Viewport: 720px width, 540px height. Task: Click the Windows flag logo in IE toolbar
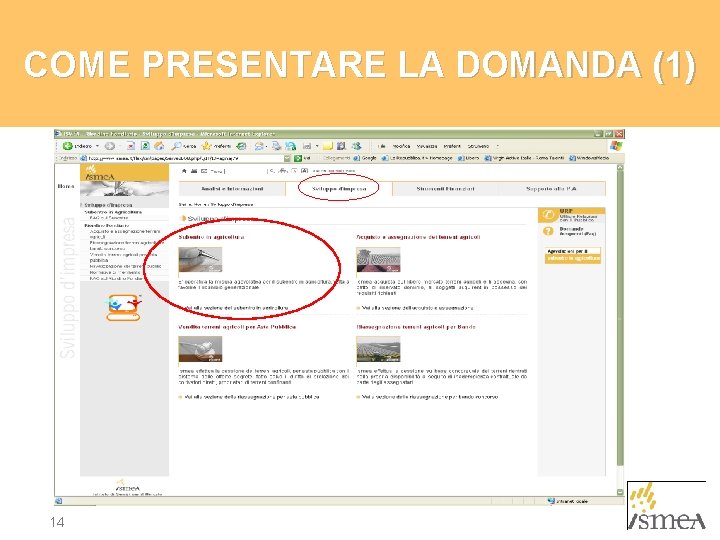pos(616,146)
